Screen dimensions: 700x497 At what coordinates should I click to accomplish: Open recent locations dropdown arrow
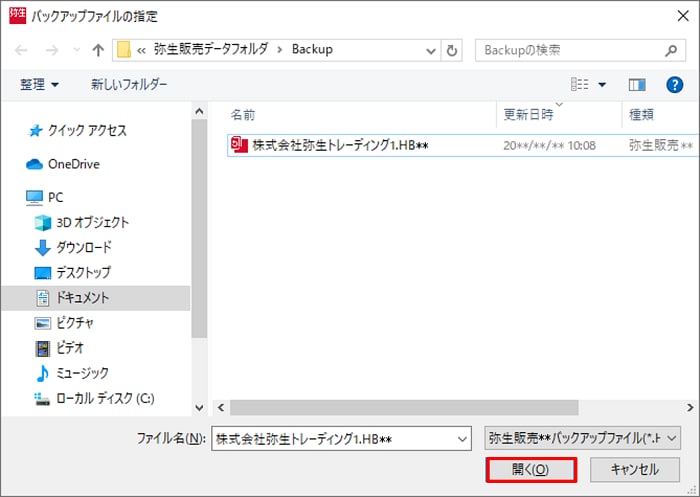[x=76, y=50]
